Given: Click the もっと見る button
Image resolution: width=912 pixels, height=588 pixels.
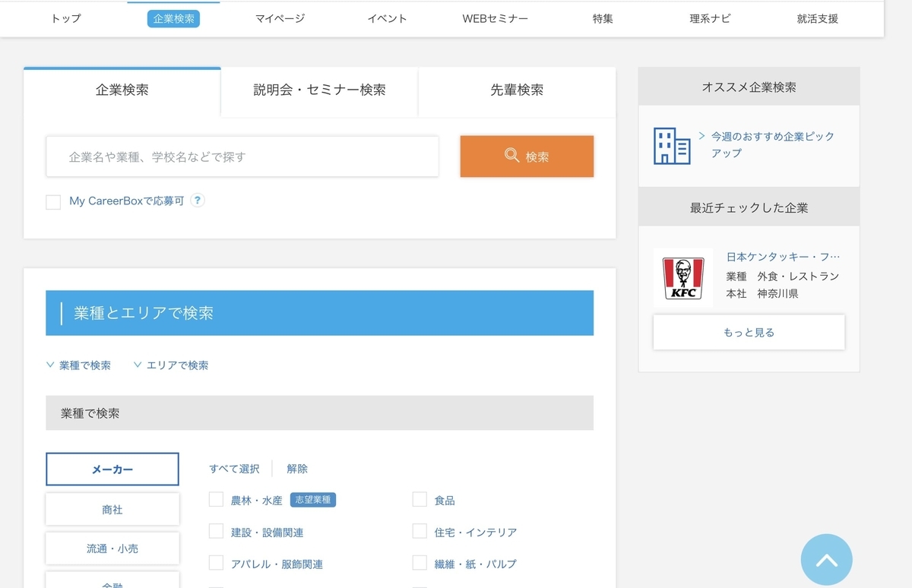Looking at the screenshot, I should 749,333.
